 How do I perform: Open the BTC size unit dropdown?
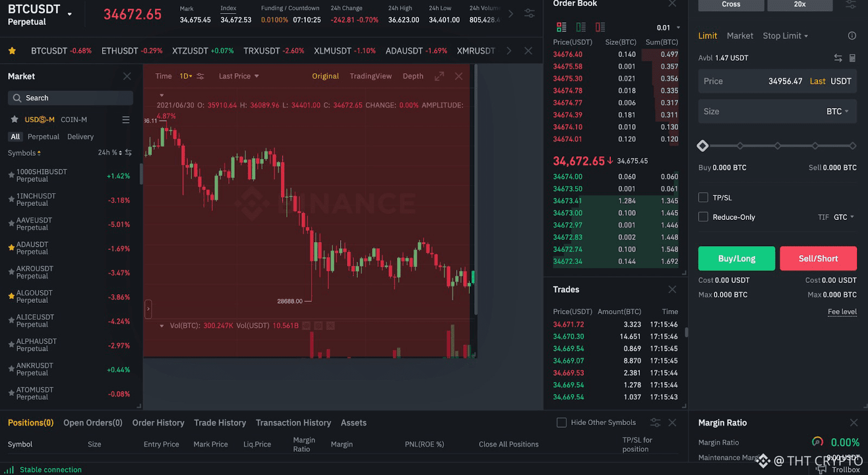(838, 111)
